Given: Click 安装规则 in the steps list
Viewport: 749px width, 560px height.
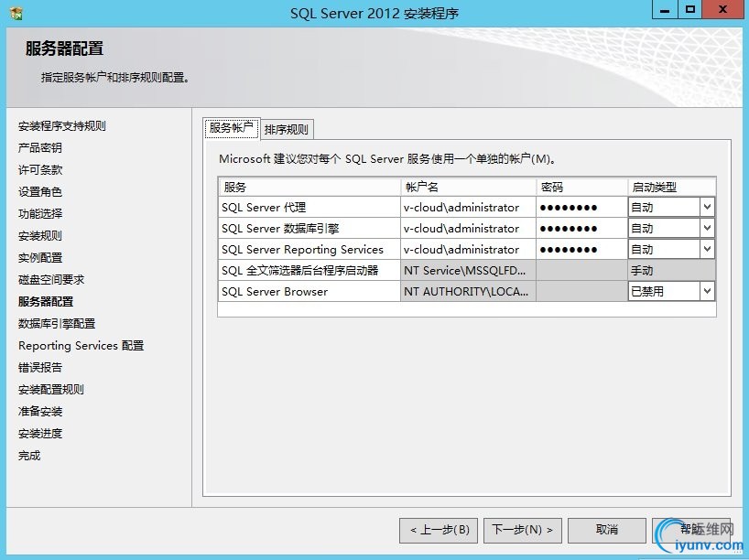Looking at the screenshot, I should (x=40, y=236).
